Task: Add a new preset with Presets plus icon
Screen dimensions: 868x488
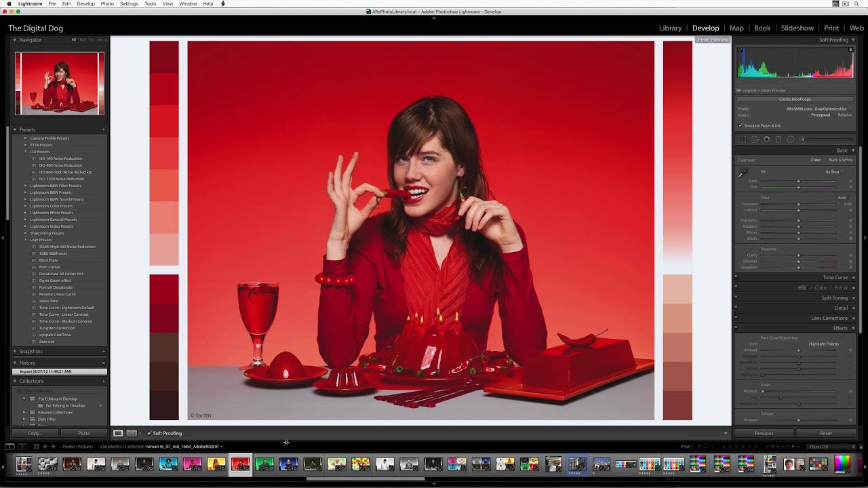Action: pos(104,129)
